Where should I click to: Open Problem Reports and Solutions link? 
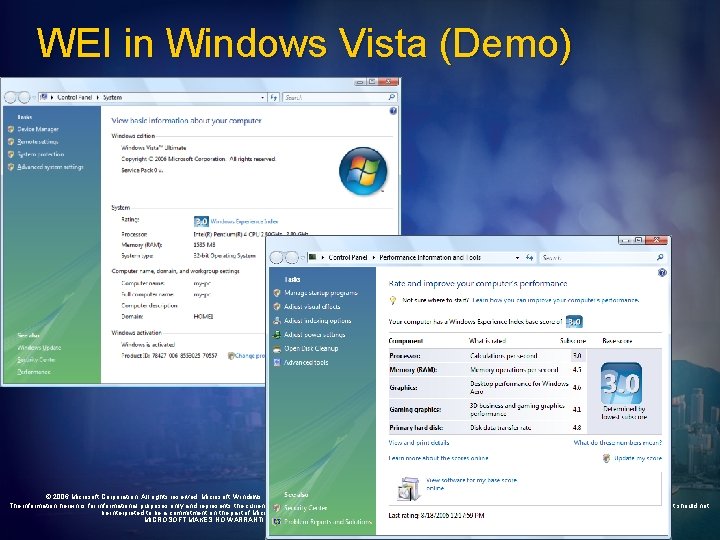pyautogui.click(x=328, y=522)
